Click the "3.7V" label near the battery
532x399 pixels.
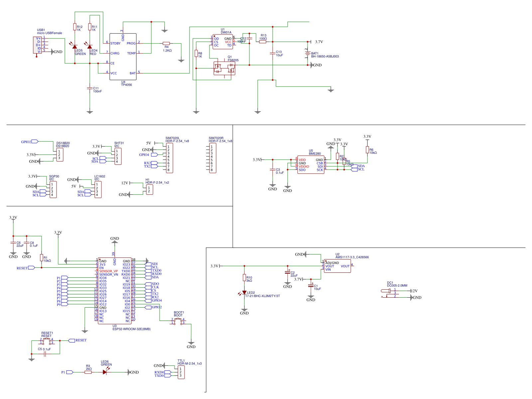(319, 42)
